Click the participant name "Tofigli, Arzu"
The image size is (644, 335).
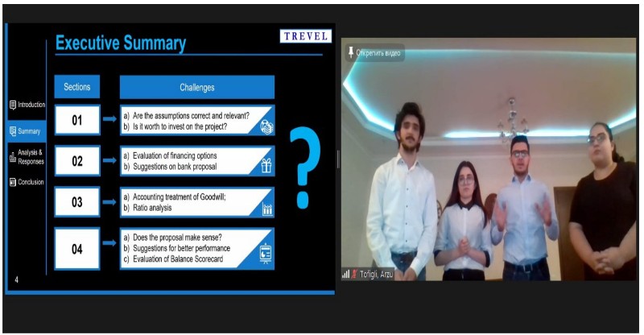pyautogui.click(x=376, y=274)
